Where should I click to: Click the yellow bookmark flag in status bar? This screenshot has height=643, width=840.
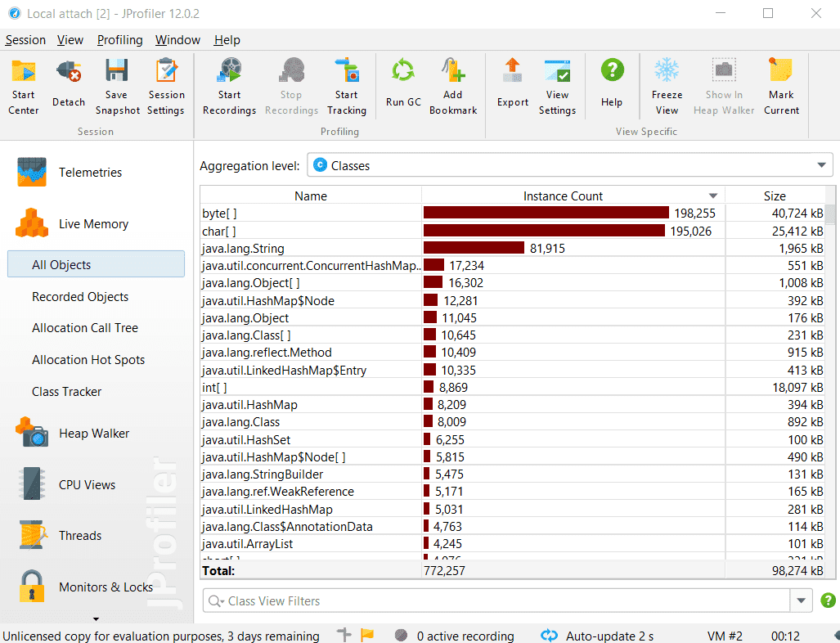click(367, 635)
